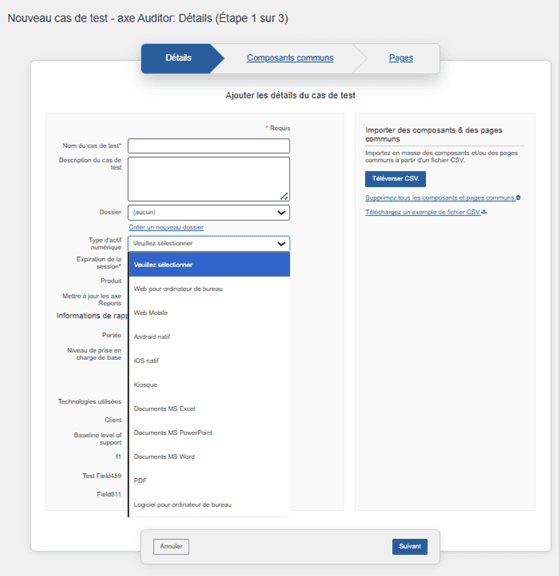Open the Dossier dropdown arrow
The image size is (559, 576).
[281, 213]
